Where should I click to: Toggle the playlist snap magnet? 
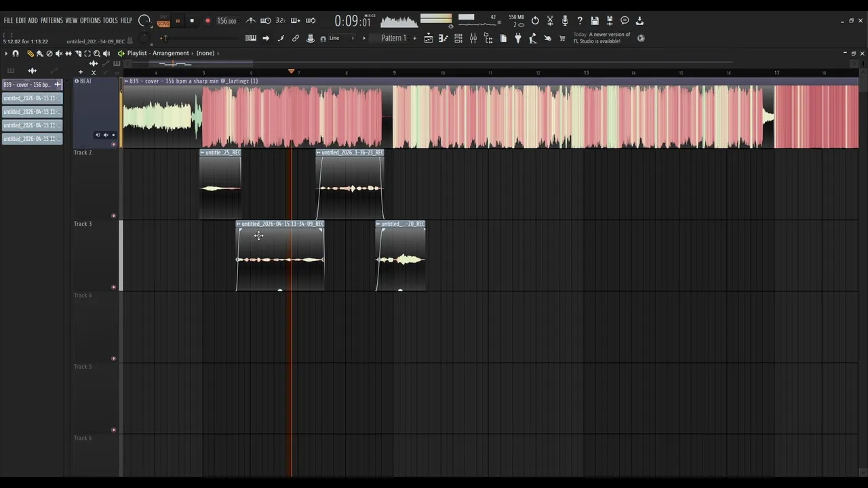point(16,54)
